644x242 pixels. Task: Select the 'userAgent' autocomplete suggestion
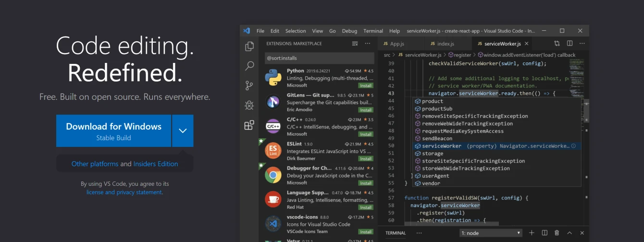pyautogui.click(x=496, y=176)
